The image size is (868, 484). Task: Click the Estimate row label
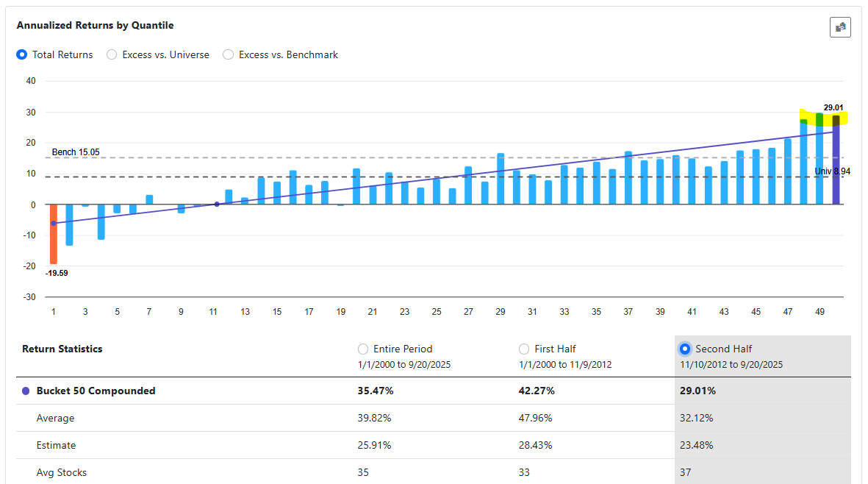click(x=56, y=445)
